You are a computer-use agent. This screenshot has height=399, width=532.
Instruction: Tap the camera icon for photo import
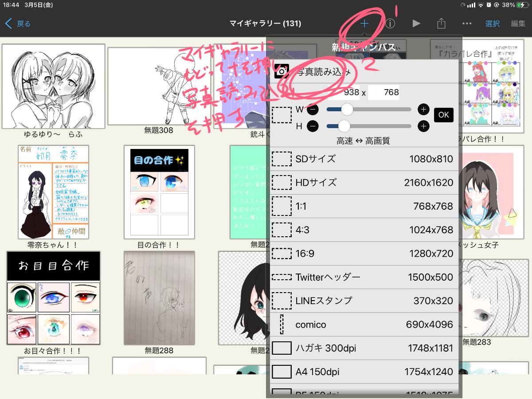(x=282, y=71)
